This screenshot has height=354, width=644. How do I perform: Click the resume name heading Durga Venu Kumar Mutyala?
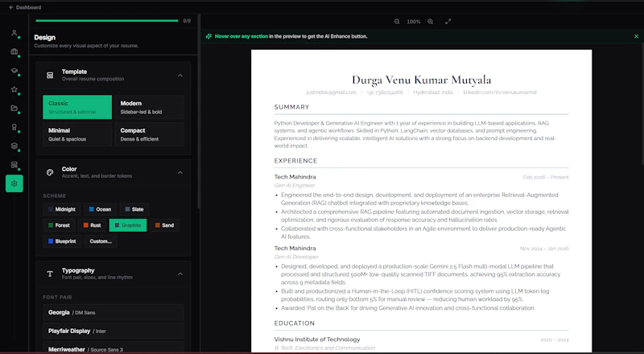pos(421,80)
